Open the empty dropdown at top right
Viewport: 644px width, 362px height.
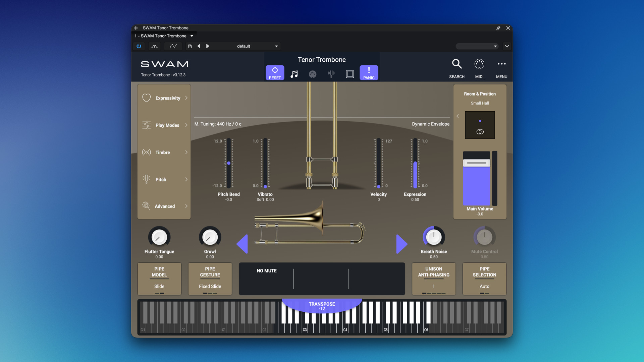(x=477, y=46)
